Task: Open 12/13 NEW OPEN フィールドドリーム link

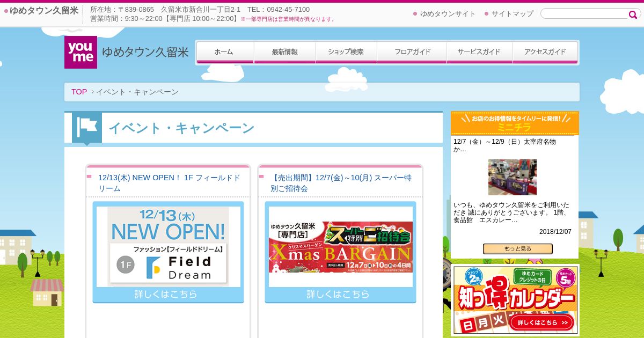Action: pos(169,183)
